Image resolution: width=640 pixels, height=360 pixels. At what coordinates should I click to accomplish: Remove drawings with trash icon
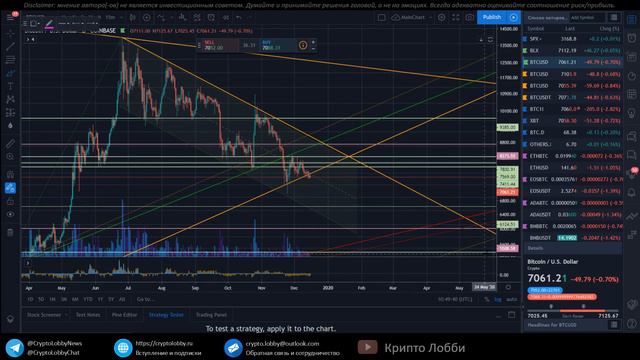click(x=10, y=232)
